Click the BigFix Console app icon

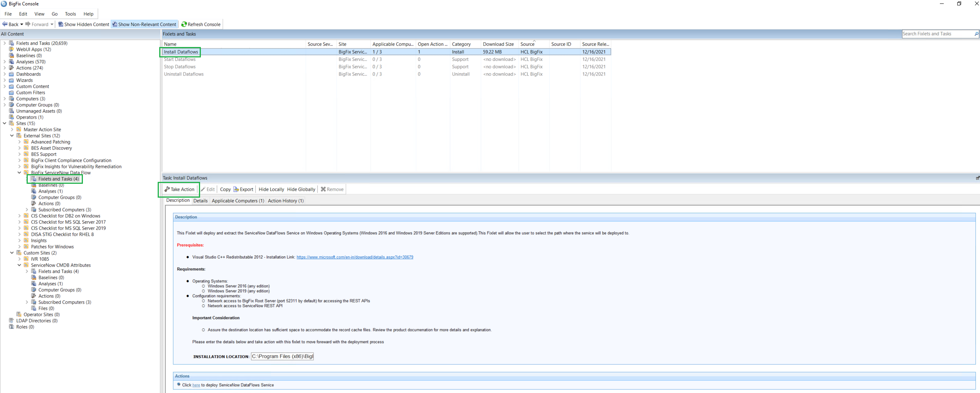coord(4,4)
